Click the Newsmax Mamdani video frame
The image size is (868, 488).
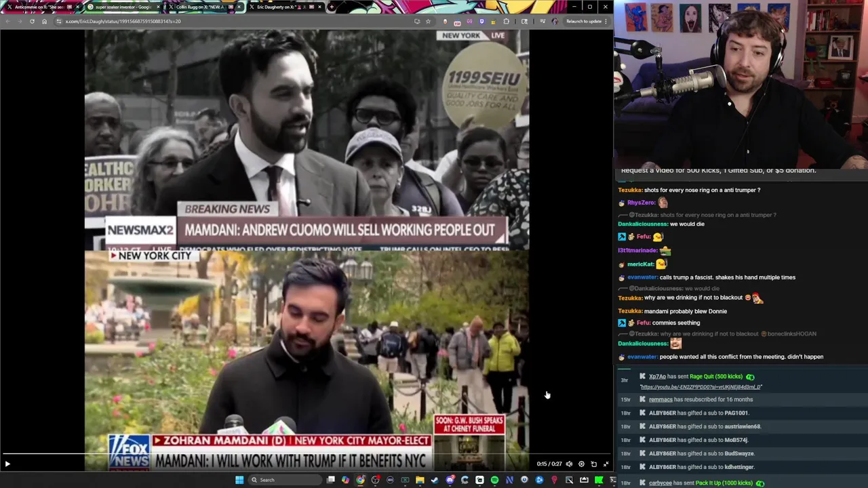307,140
